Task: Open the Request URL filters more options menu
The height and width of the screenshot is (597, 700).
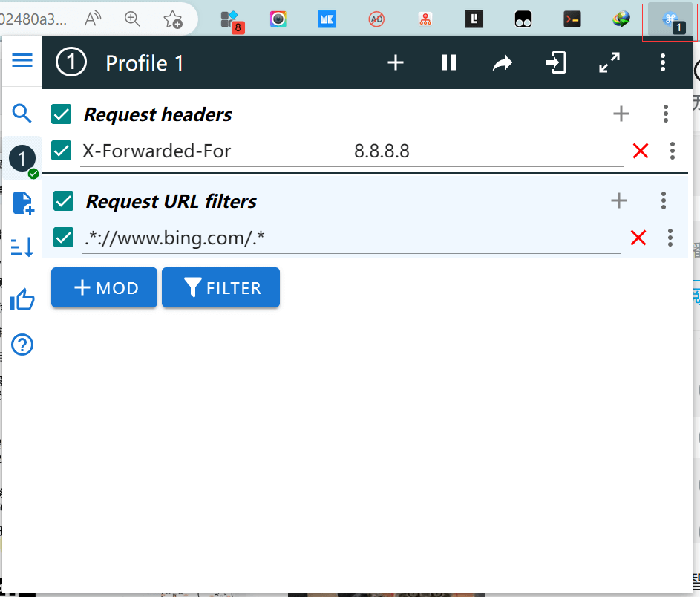Action: point(664,200)
